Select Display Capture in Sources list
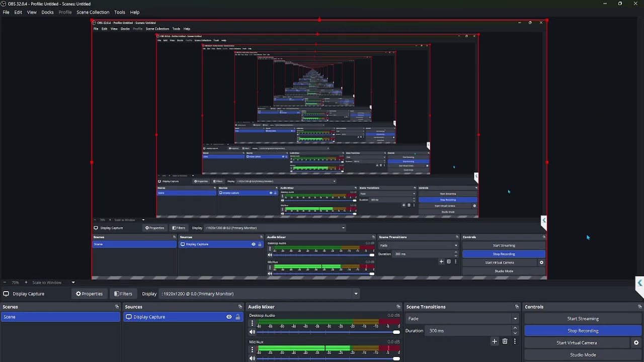 point(183,317)
